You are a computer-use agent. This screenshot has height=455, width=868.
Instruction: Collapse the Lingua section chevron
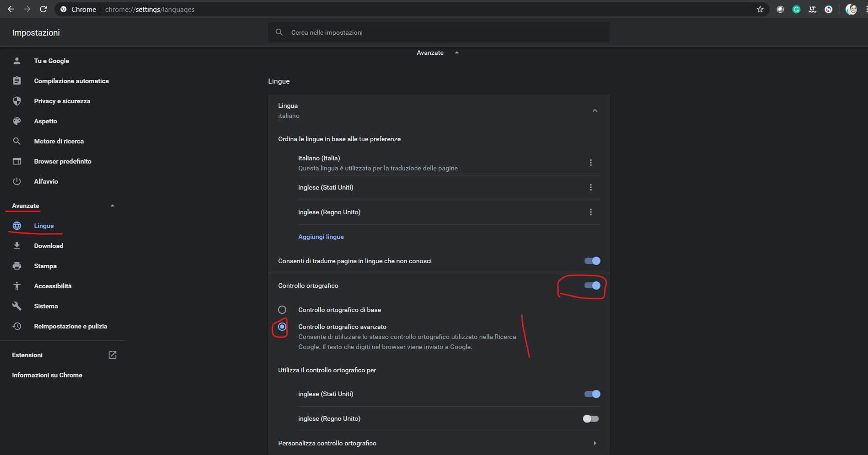tap(595, 111)
